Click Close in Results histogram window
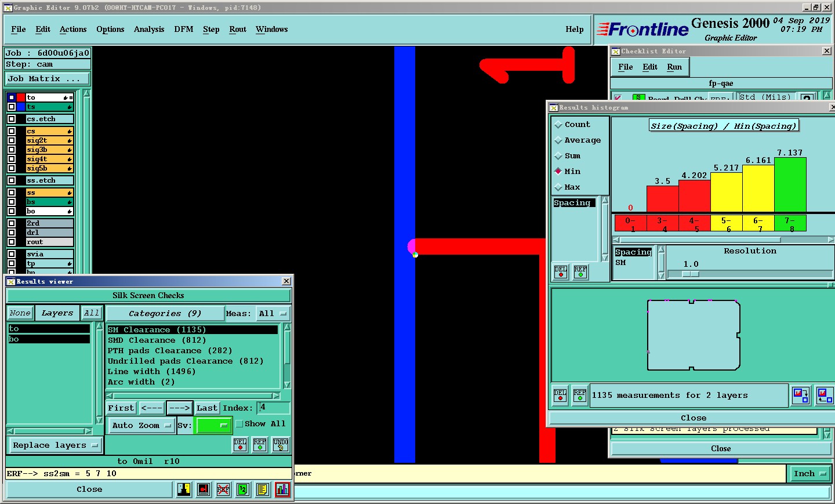 click(694, 418)
